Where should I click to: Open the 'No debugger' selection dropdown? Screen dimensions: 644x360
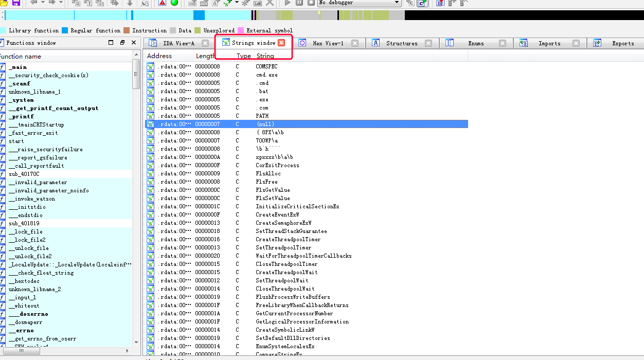[359, 3]
